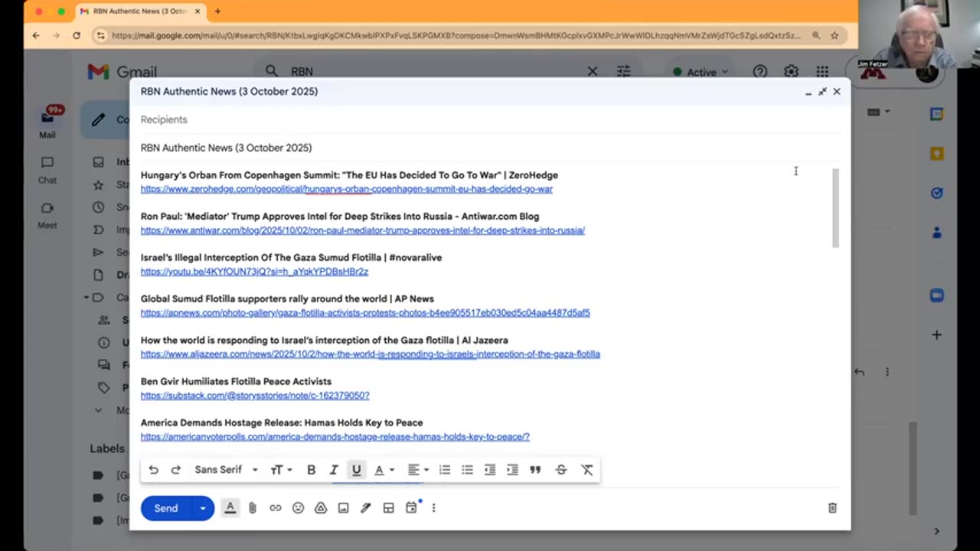The image size is (980, 551).
Task: Insert a photo into the email
Action: coord(343,508)
